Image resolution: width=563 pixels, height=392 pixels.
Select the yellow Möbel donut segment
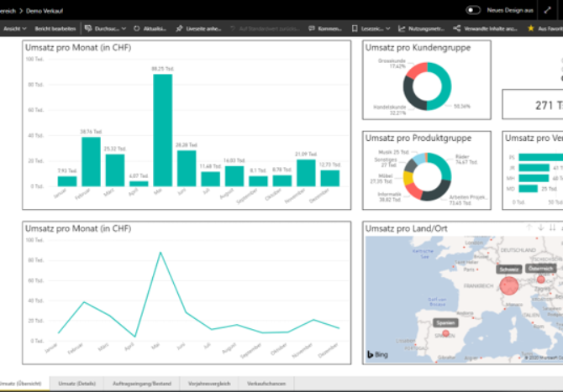408,178
